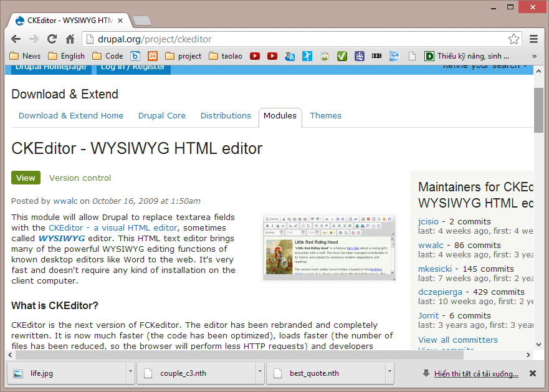The height and width of the screenshot is (392, 549).
Task: Click the horizontal scrollbar right arrow
Action: click(x=528, y=355)
